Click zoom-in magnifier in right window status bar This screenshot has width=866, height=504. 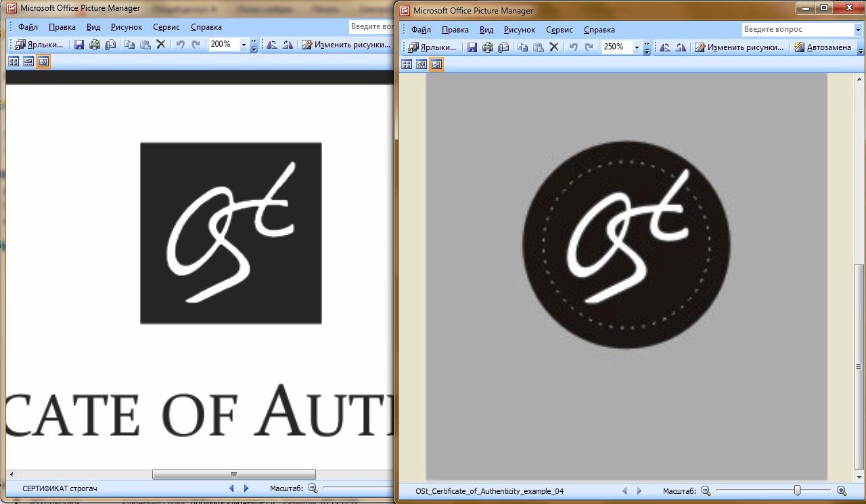pos(842,491)
